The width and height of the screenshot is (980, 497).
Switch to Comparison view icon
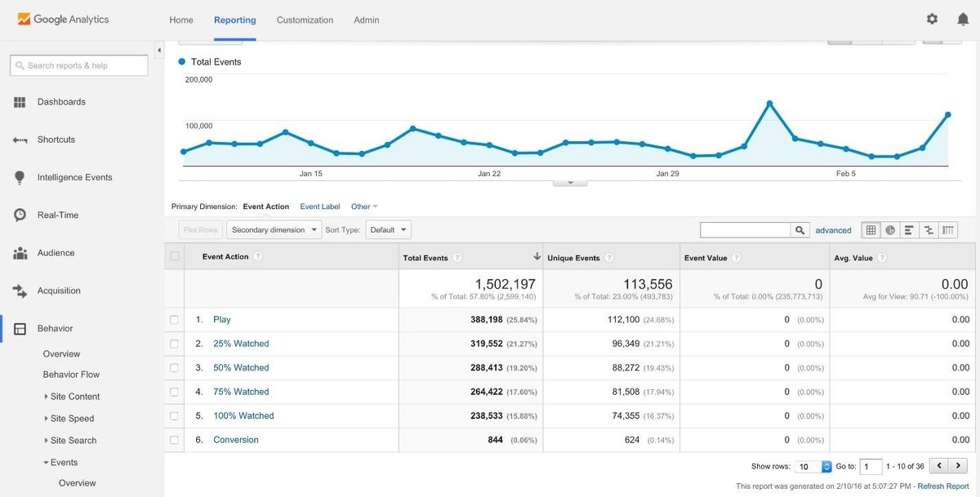point(929,230)
